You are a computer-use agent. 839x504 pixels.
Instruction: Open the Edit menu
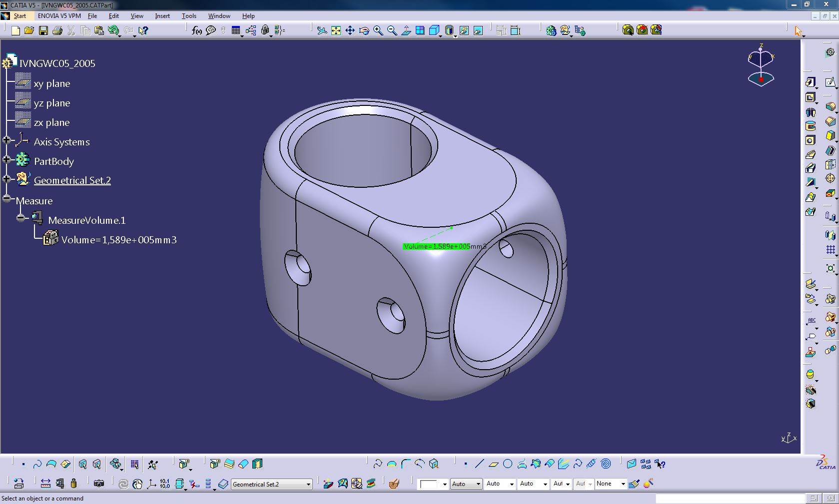pyautogui.click(x=114, y=16)
